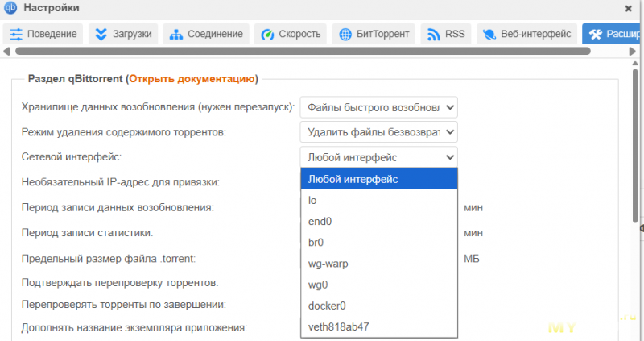This screenshot has height=341, width=644.
Task: Click the label Подтверждать перепроверку торрентов:
Action: point(120,283)
